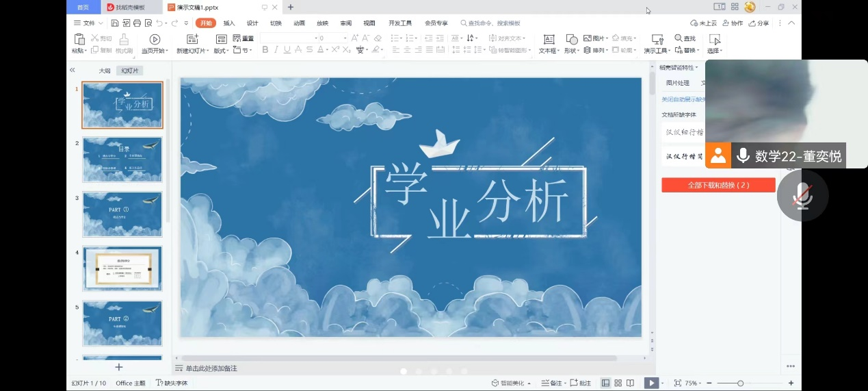
Task: Switch to slide sorter grid view icon
Action: click(618, 383)
